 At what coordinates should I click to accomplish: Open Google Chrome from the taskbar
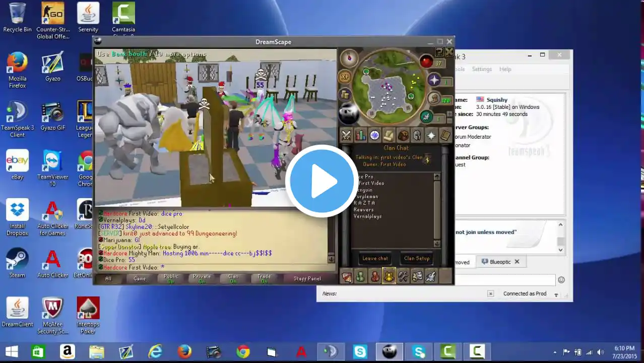[243, 351]
